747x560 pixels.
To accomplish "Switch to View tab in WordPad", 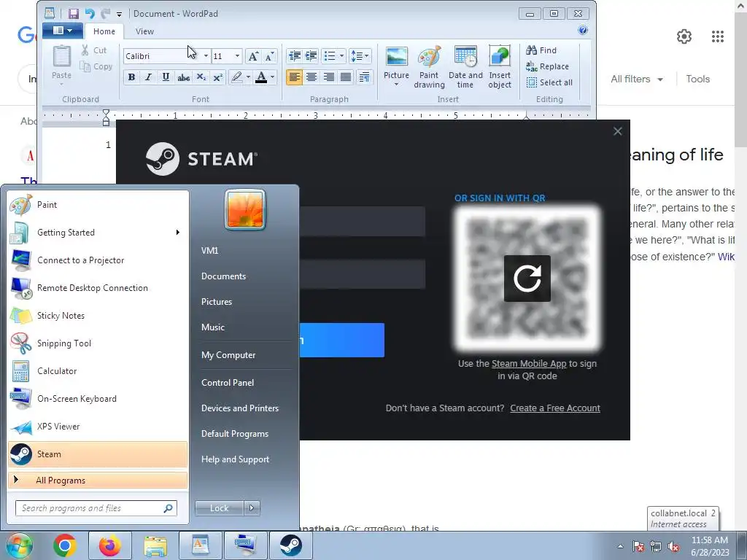I will [144, 31].
